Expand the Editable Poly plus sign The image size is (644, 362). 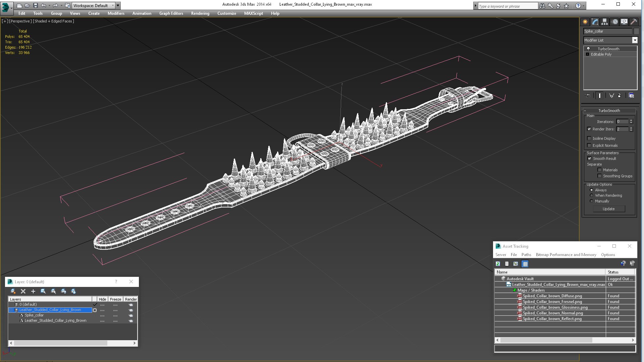[587, 54]
